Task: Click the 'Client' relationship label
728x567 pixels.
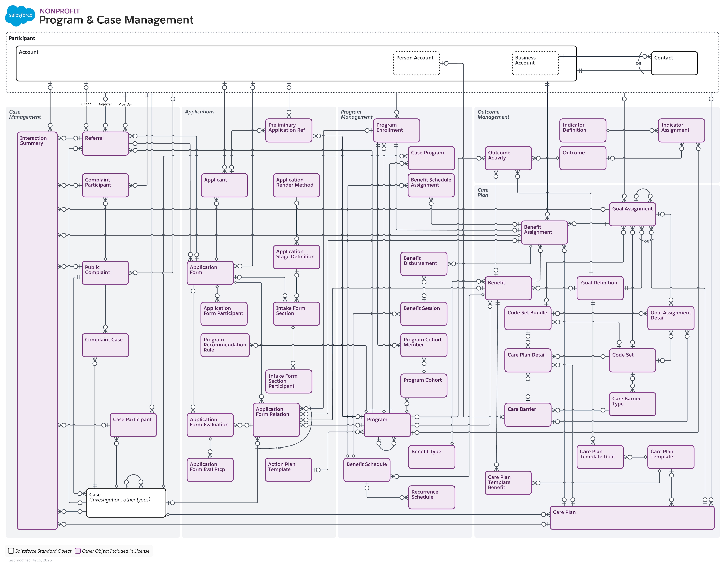Action: tap(86, 104)
